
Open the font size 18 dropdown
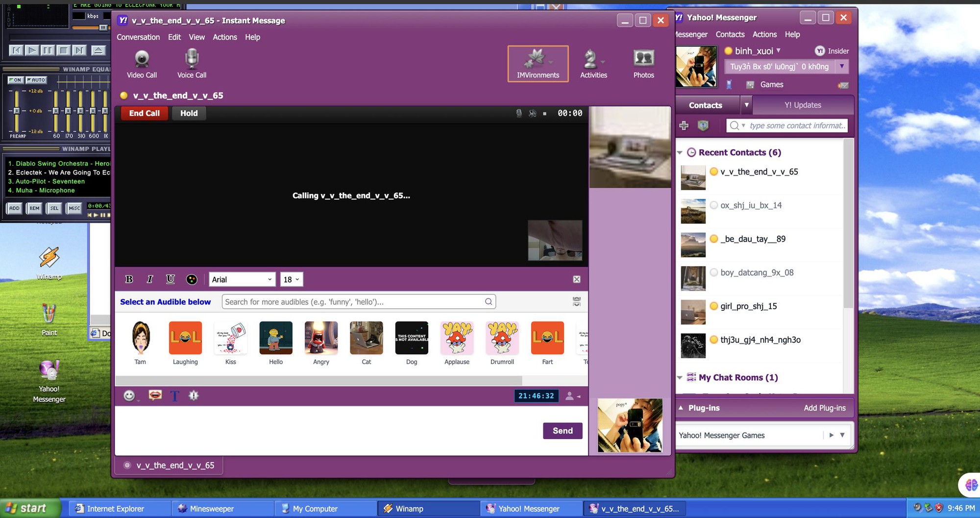291,279
